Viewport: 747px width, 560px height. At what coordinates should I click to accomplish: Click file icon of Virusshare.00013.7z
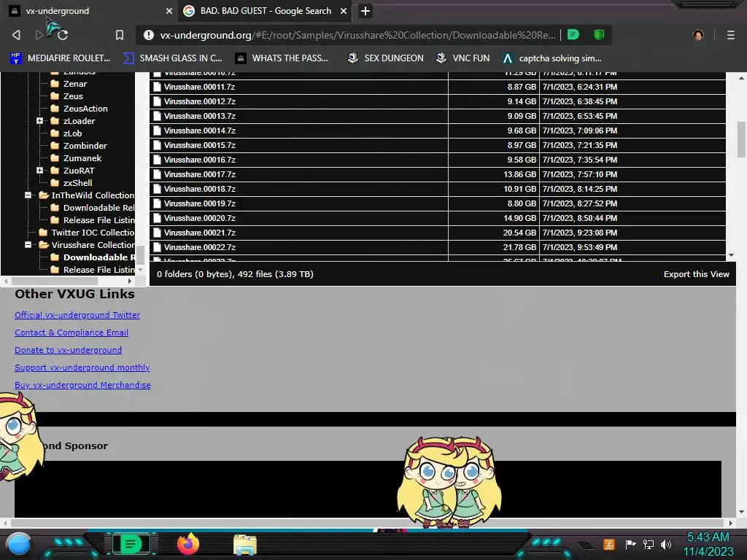pyautogui.click(x=157, y=116)
